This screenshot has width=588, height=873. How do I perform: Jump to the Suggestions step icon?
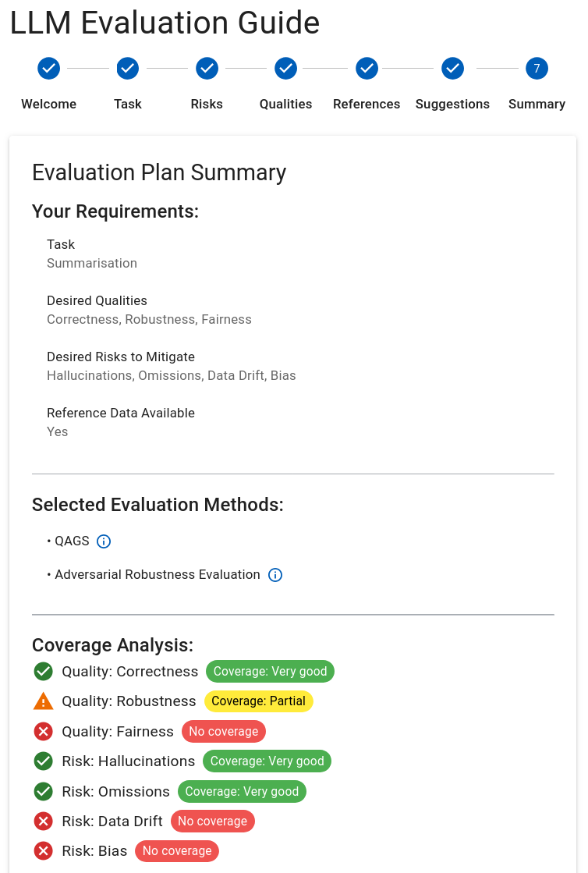point(452,69)
